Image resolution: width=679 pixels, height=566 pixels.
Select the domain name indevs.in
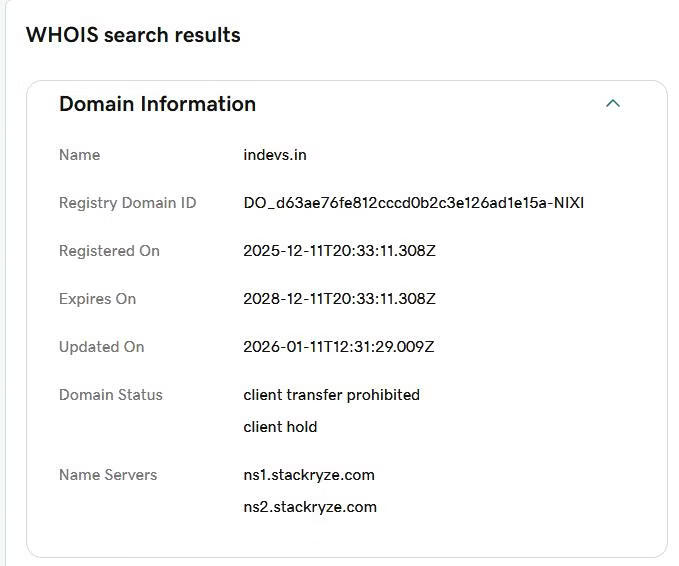tap(274, 155)
